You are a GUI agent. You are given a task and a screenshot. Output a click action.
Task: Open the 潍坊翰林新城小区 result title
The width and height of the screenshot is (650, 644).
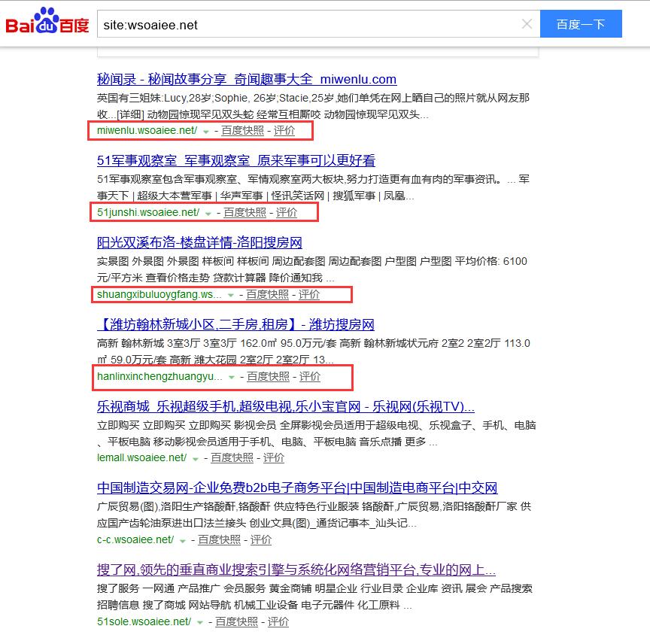pyautogui.click(x=236, y=324)
